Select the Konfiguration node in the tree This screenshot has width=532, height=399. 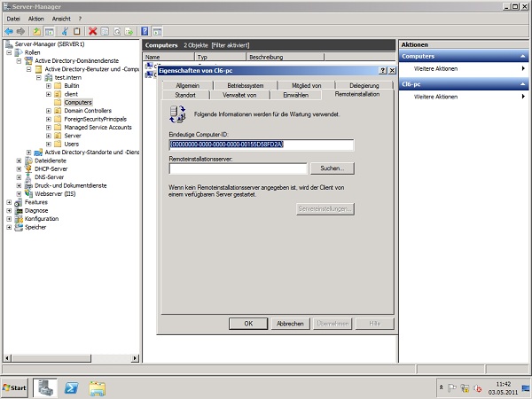point(42,218)
